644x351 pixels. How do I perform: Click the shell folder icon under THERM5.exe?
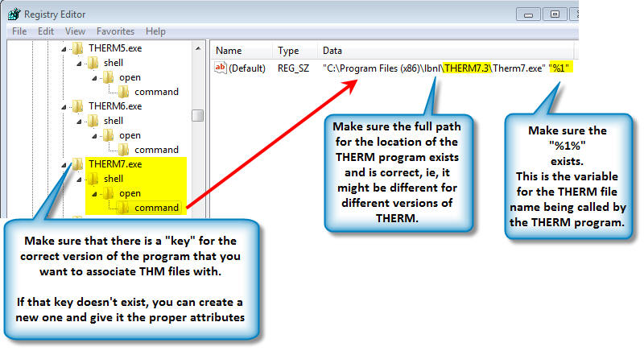coord(93,63)
